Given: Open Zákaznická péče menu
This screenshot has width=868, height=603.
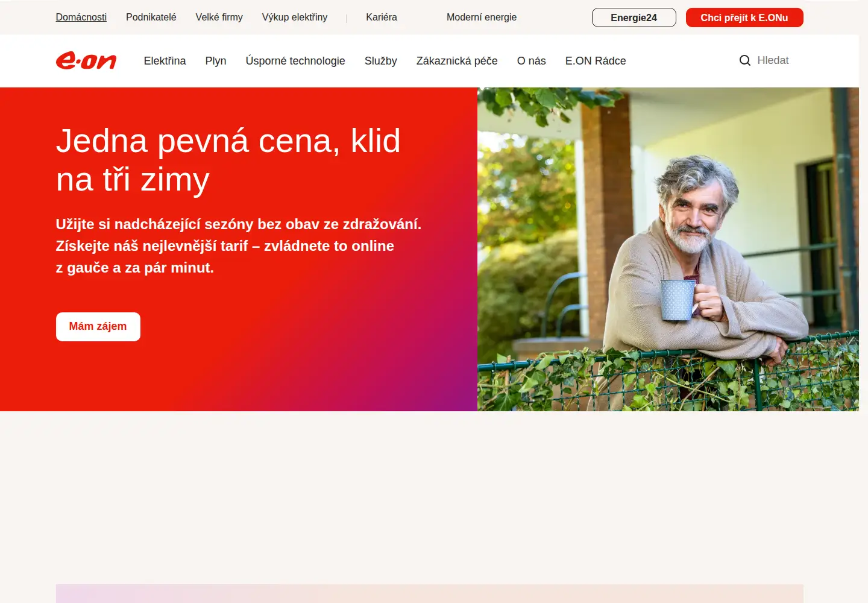Looking at the screenshot, I should click(x=457, y=61).
